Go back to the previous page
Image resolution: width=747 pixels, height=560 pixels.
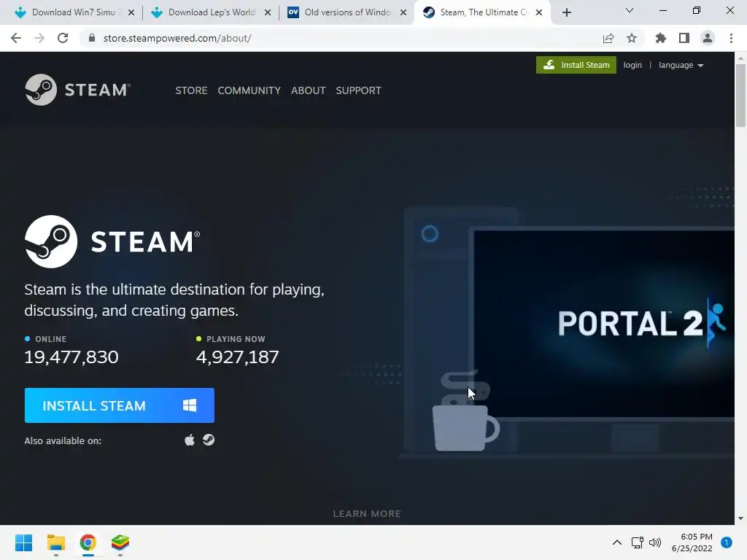click(16, 38)
